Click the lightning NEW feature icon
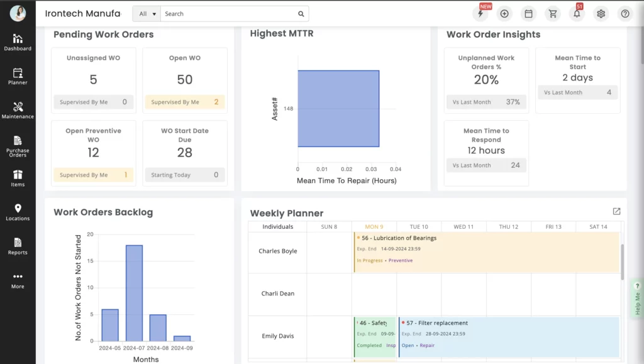The height and width of the screenshot is (364, 644). click(480, 13)
